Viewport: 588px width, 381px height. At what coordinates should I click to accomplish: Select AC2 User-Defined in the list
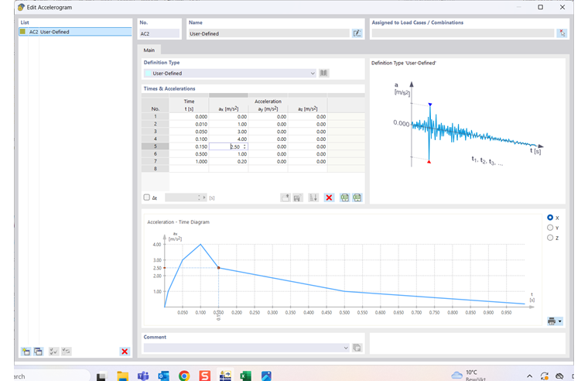point(75,32)
